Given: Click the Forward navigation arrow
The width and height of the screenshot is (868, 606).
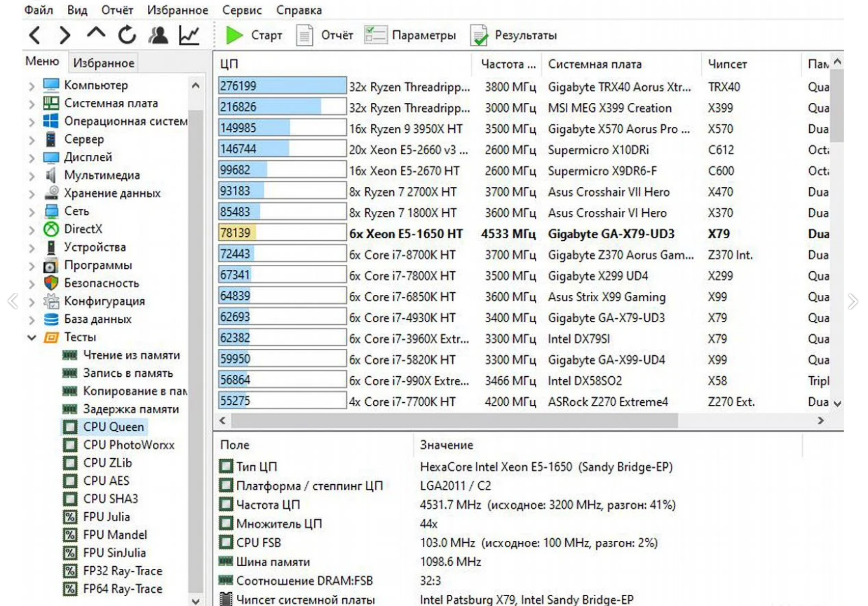Looking at the screenshot, I should click(65, 35).
